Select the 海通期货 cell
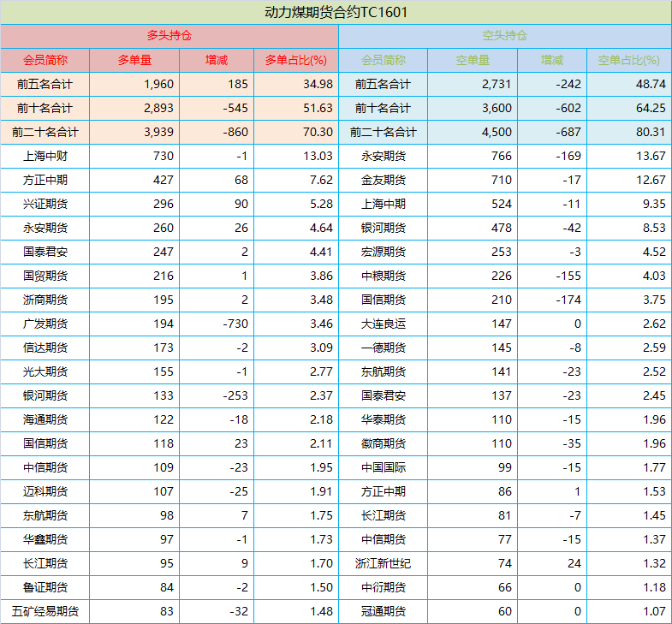Viewport: 672px width, 624px height. [x=45, y=419]
